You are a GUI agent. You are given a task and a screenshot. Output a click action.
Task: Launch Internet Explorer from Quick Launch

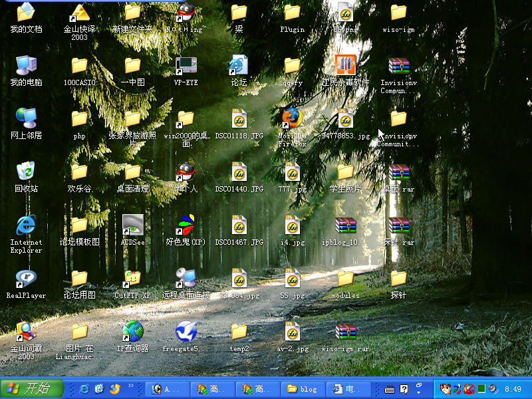tap(84, 389)
